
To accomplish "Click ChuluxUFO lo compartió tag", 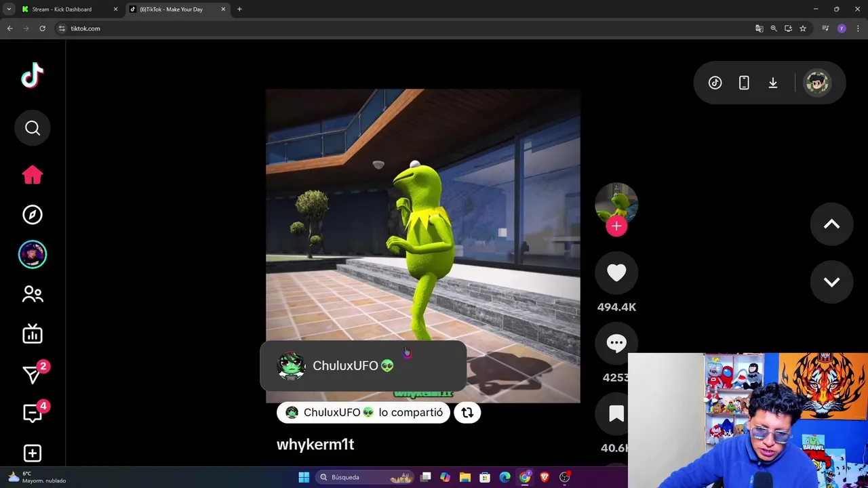I will pos(363,413).
